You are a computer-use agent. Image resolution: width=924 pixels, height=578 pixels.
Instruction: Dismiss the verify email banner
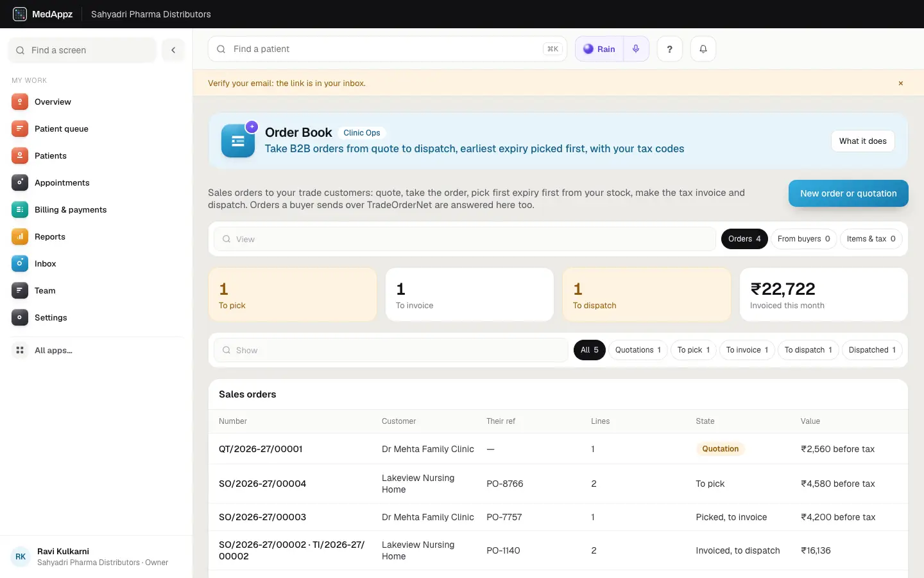click(901, 83)
